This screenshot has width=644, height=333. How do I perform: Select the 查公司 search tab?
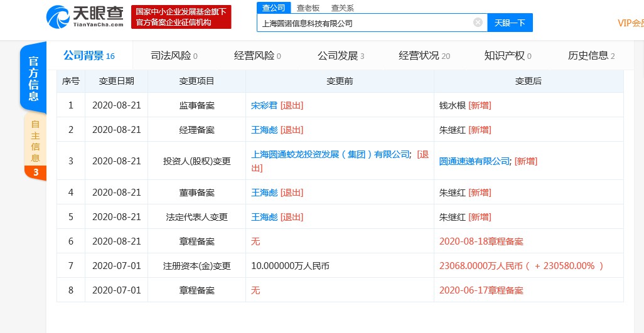[274, 8]
